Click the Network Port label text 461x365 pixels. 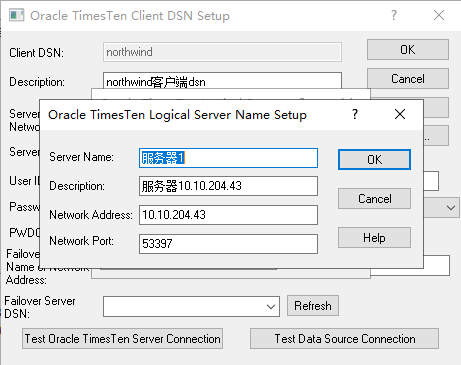(x=81, y=241)
